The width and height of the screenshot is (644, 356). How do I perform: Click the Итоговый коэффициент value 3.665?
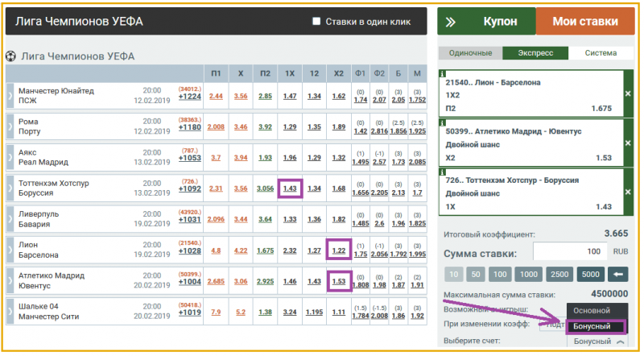coord(616,234)
